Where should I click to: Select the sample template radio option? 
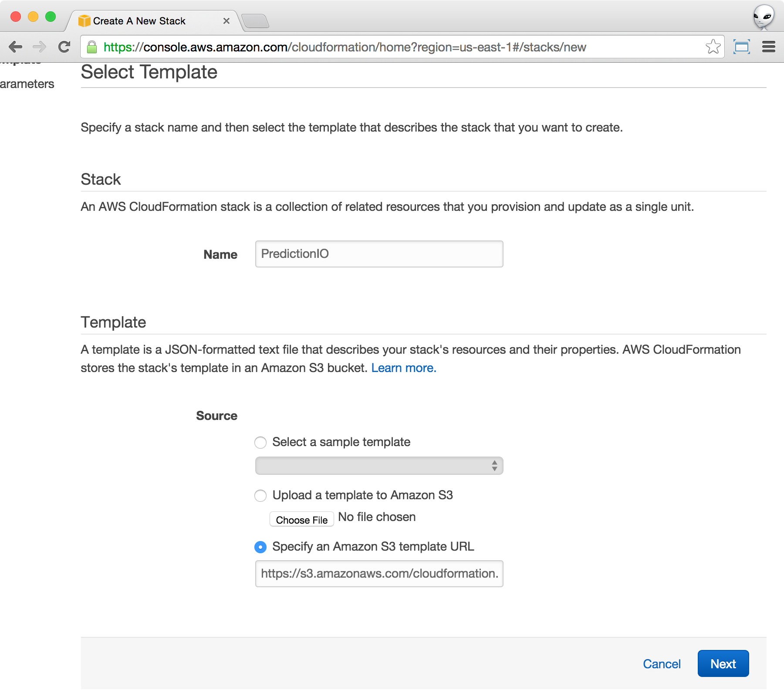click(x=260, y=443)
